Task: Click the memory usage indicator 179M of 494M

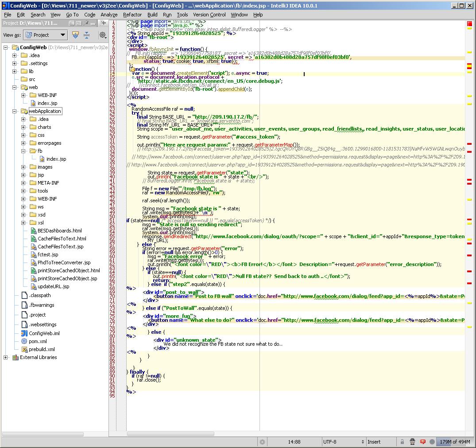Action: (454, 442)
